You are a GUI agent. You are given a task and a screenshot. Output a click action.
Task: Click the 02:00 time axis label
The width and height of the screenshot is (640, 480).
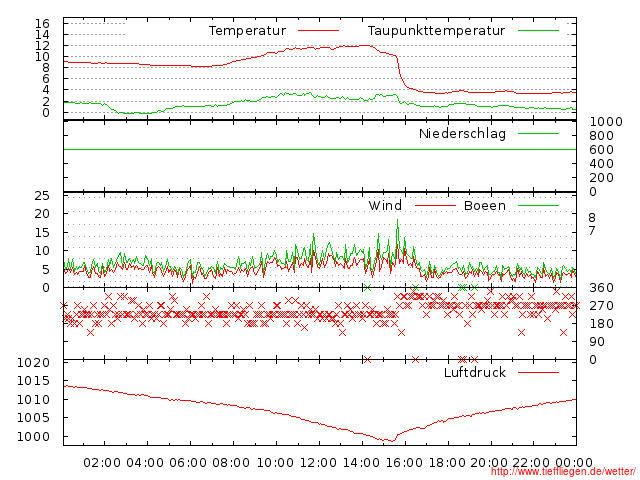102,462
